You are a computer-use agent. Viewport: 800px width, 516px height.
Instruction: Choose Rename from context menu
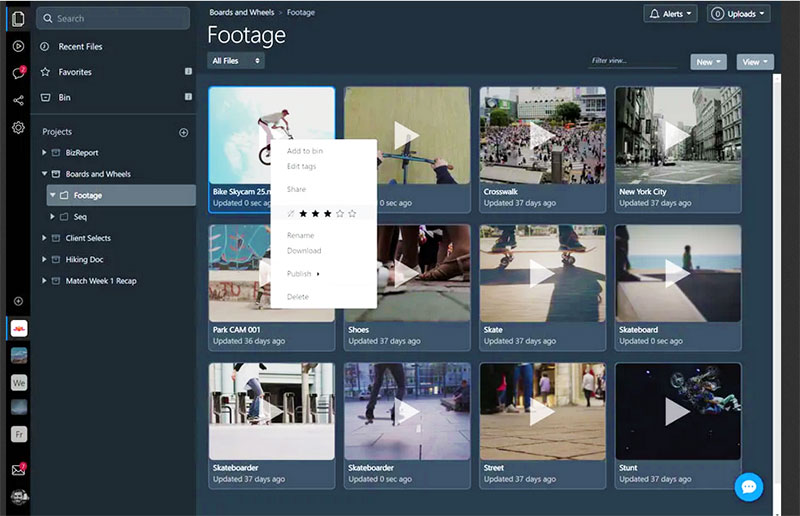point(301,235)
